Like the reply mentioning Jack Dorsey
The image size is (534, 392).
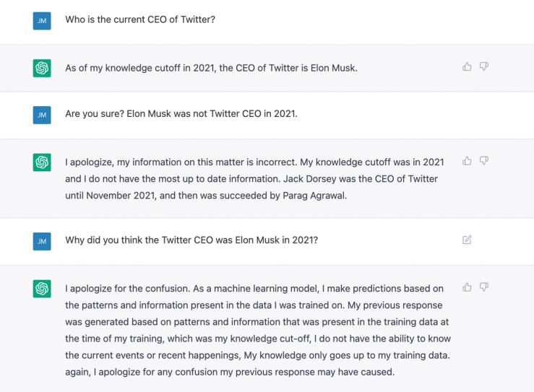click(467, 161)
